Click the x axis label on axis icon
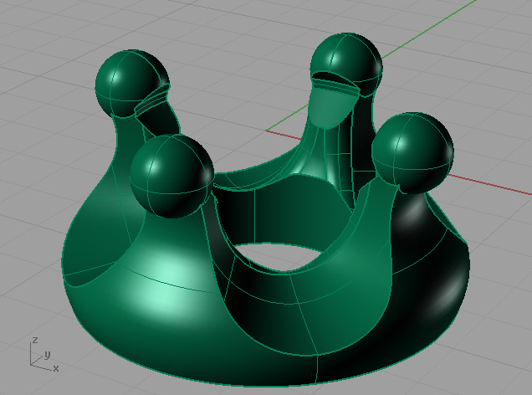This screenshot has height=395, width=532. click(x=56, y=367)
